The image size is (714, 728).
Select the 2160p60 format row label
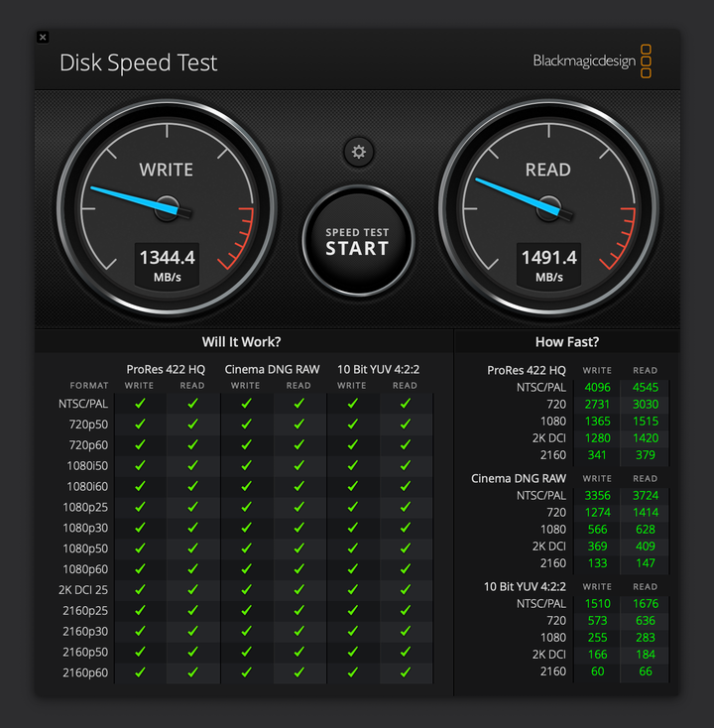point(85,672)
